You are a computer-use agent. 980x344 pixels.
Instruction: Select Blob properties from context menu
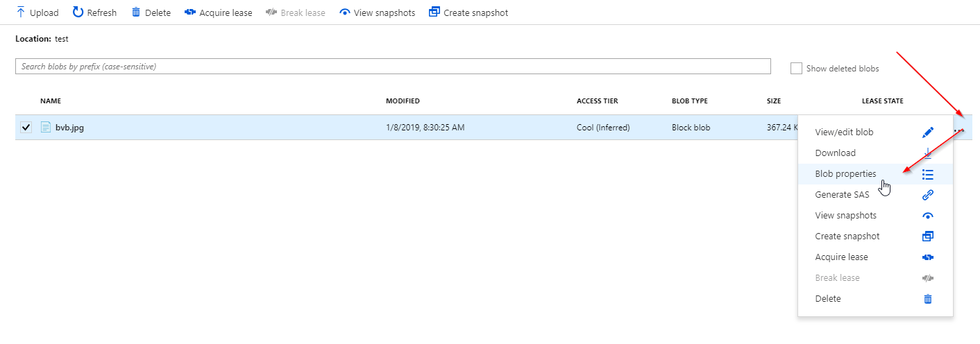tap(845, 174)
